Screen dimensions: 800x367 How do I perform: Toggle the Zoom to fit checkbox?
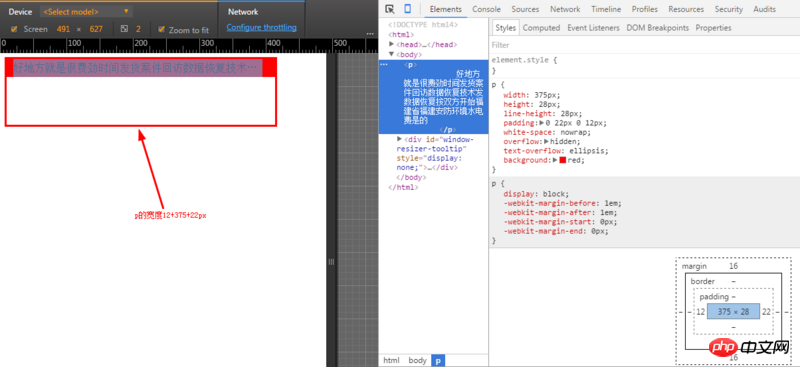tap(162, 30)
